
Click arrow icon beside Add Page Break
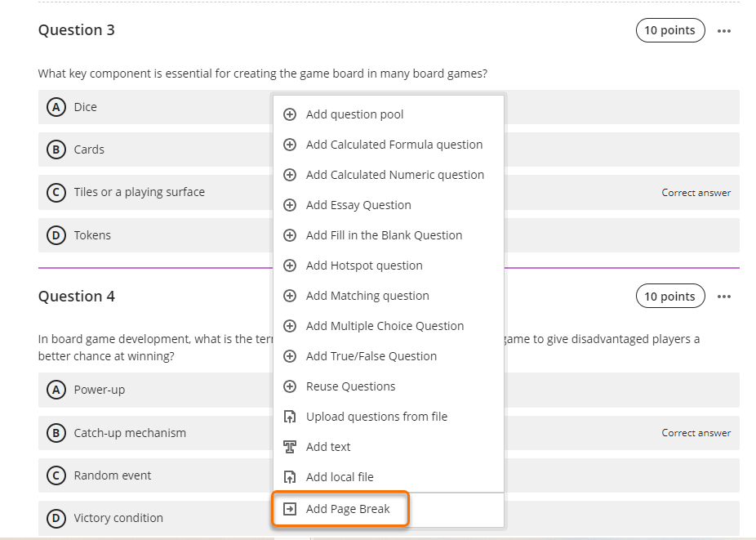(289, 509)
